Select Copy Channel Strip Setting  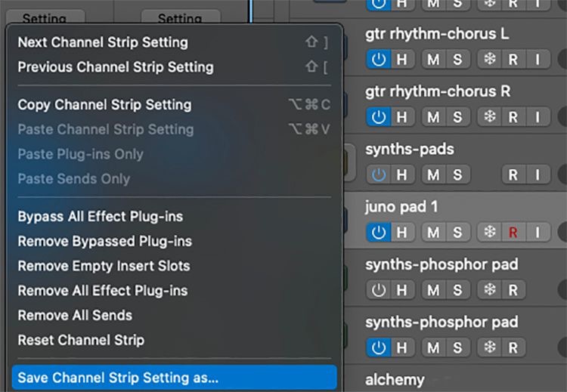click(x=104, y=104)
